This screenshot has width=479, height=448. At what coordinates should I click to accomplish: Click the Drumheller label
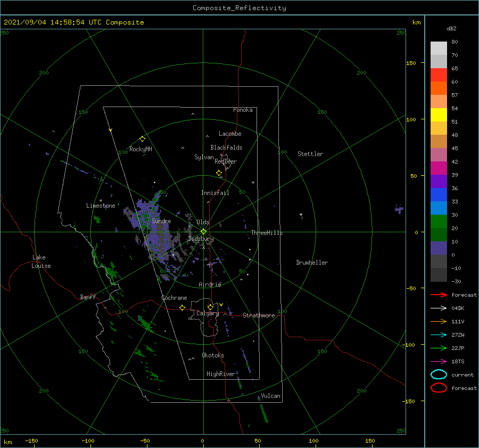(x=312, y=263)
